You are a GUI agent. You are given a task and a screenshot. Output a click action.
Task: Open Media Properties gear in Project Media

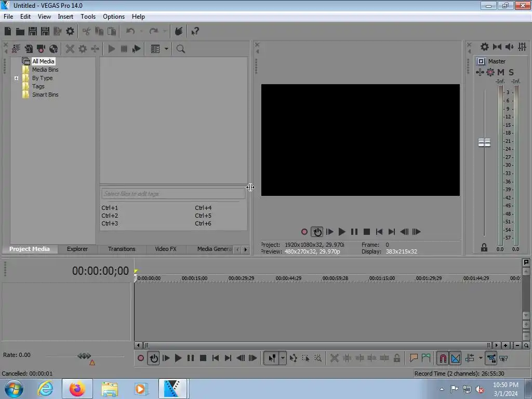83,49
